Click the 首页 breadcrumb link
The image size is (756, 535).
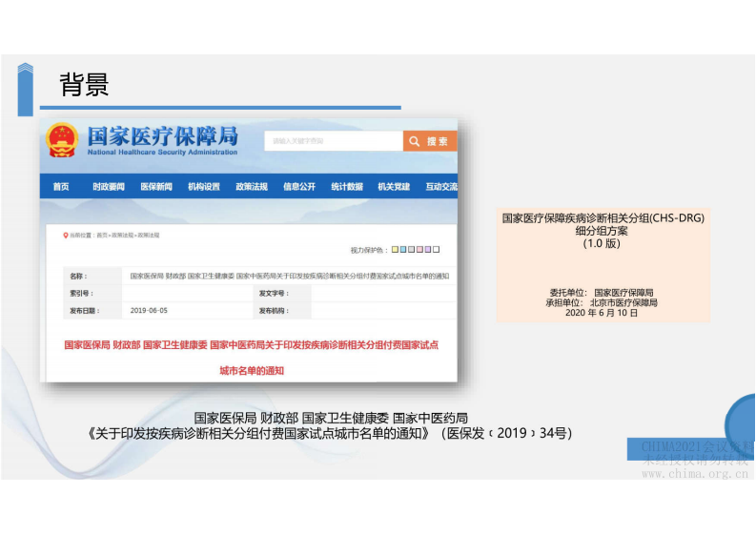pyautogui.click(x=102, y=236)
